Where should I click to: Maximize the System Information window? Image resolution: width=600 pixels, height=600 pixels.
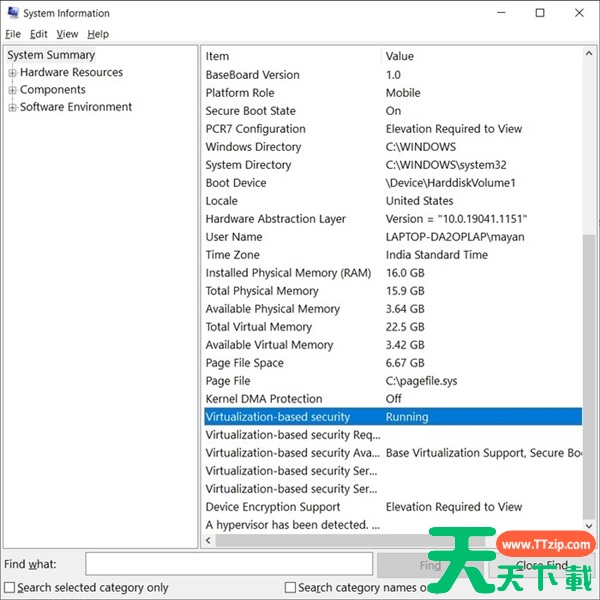coord(540,13)
